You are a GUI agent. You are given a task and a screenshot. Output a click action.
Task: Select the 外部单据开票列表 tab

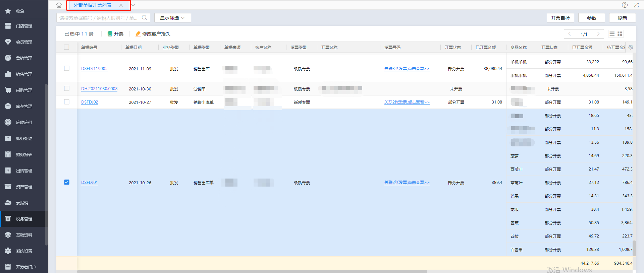(x=93, y=5)
